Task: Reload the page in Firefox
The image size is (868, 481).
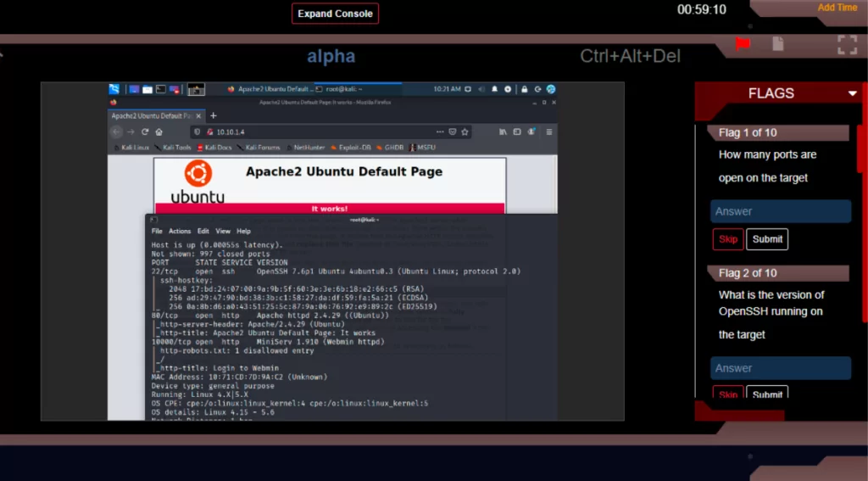Action: (145, 131)
